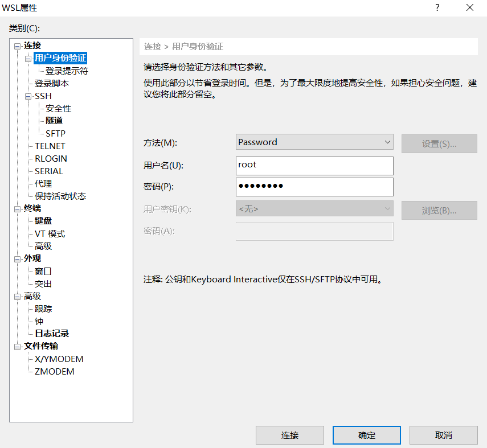
Task: Open the 方法 Password dropdown
Action: [x=387, y=142]
